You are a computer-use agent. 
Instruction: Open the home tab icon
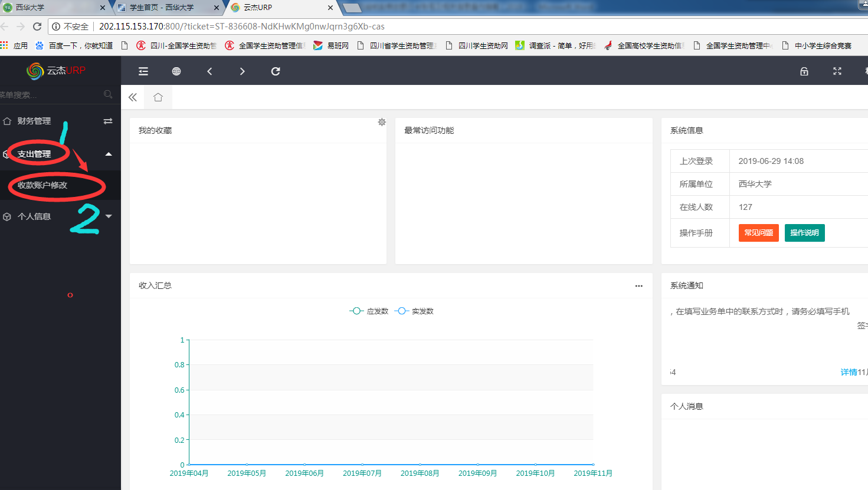158,97
